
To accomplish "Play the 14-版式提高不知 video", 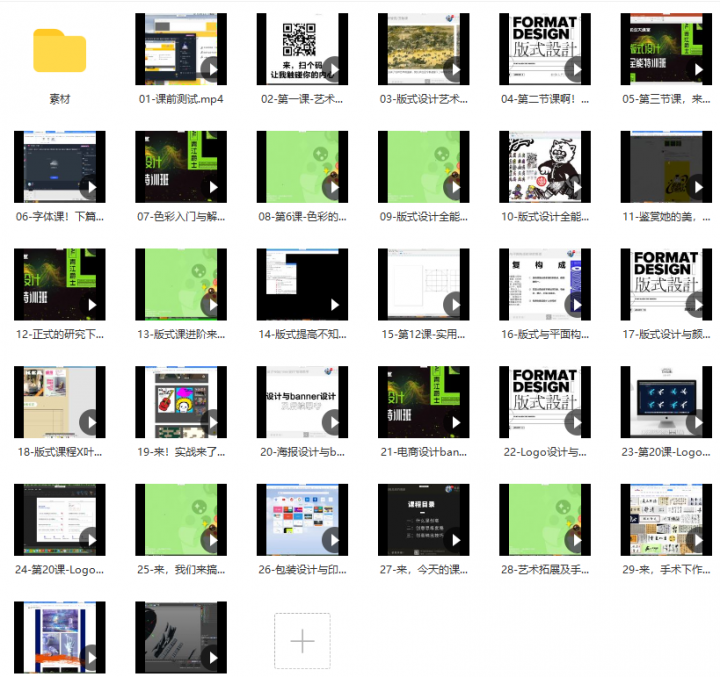I will pos(334,305).
